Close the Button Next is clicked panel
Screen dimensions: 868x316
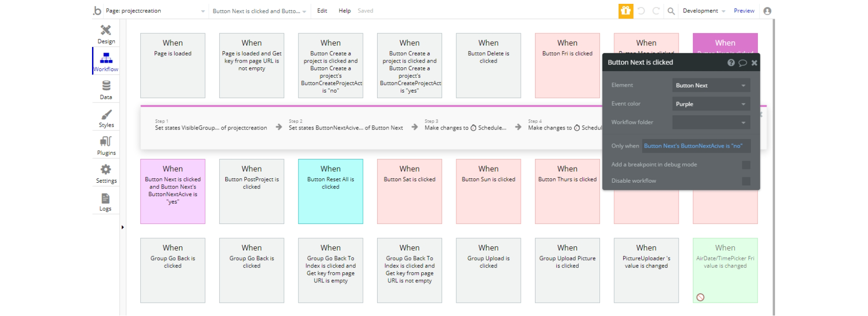754,63
